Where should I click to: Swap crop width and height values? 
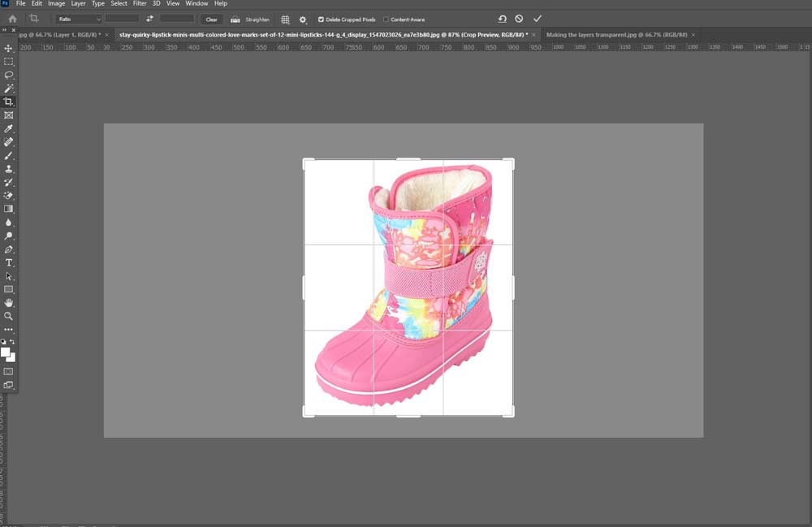pyautogui.click(x=150, y=19)
